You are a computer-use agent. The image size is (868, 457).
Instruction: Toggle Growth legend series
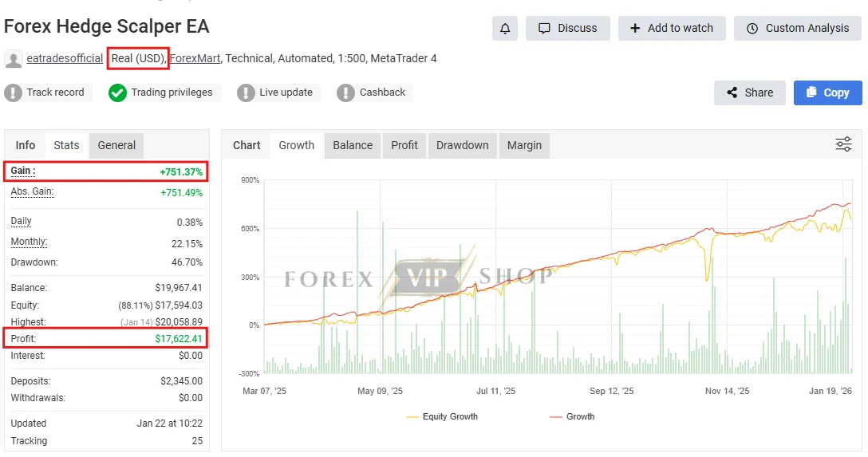(x=572, y=416)
